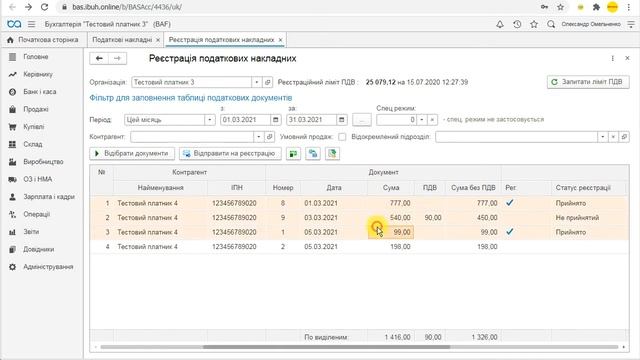640x360 pixels.
Task: Sort by the Статус реєстрації column header
Action: click(583, 188)
